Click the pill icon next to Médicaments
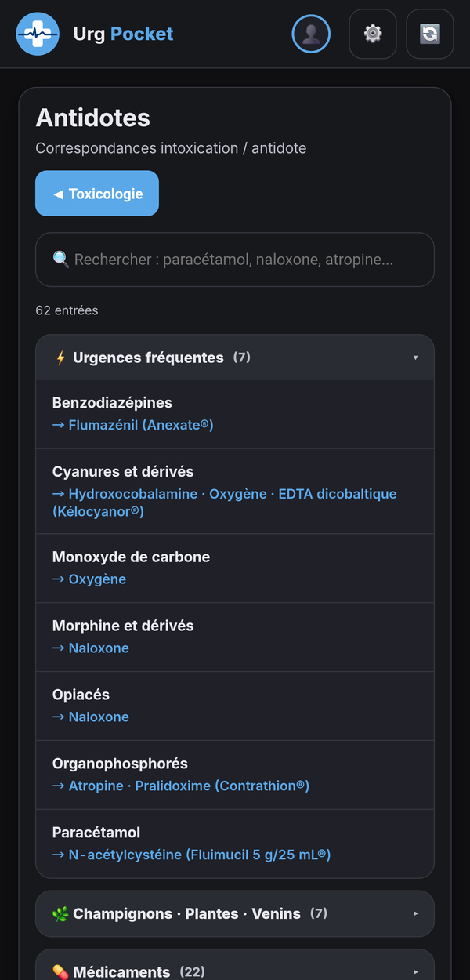 [x=60, y=971]
